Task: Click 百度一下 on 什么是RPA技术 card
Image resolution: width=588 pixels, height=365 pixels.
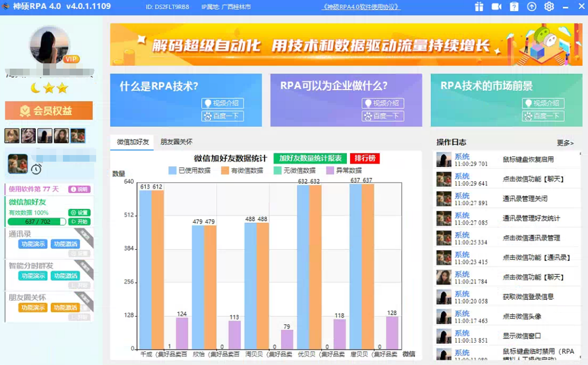Action: 222,116
